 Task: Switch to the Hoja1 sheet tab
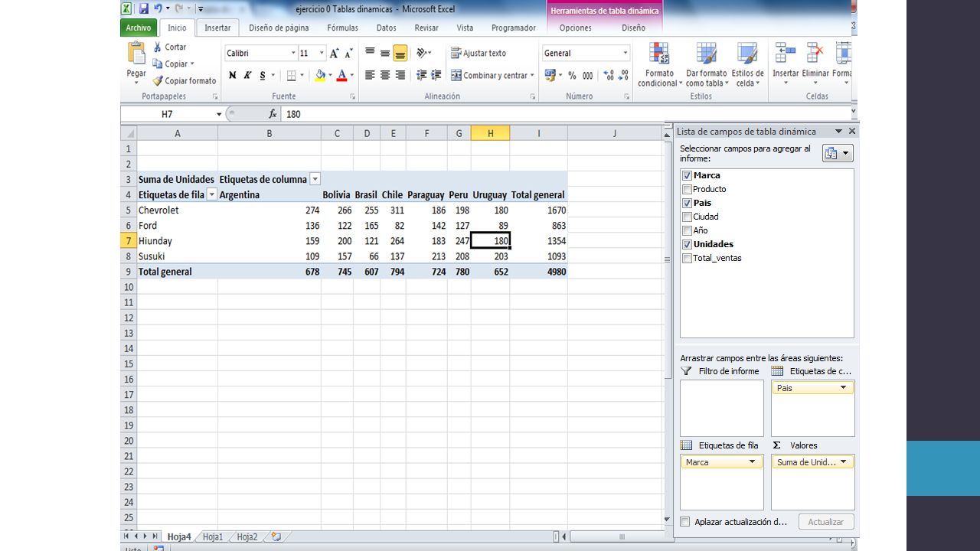[213, 537]
